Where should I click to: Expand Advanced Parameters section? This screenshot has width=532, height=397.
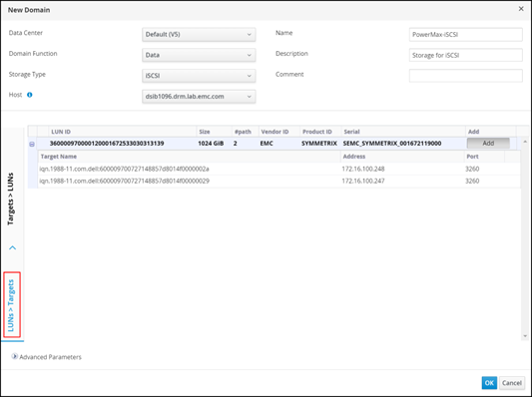point(15,356)
